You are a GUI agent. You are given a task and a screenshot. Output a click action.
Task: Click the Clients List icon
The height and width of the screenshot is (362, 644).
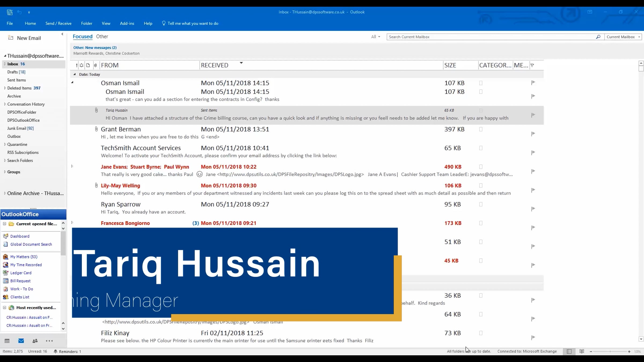[6, 297]
